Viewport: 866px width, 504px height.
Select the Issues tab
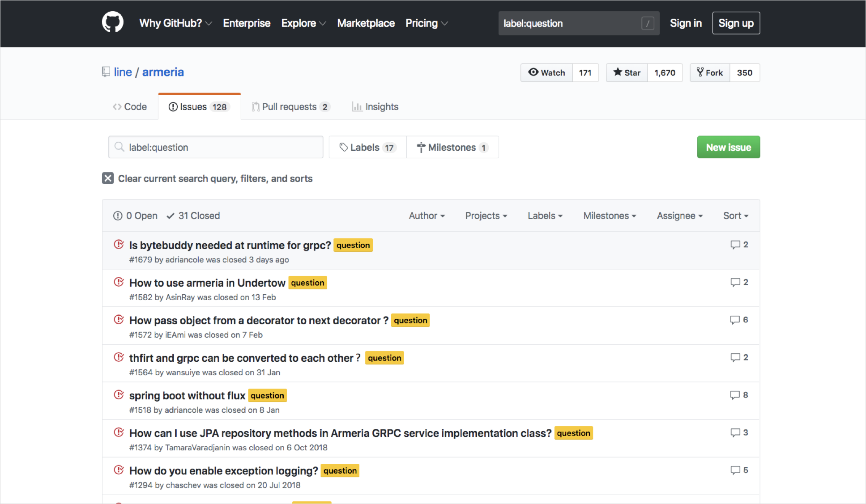coord(199,106)
